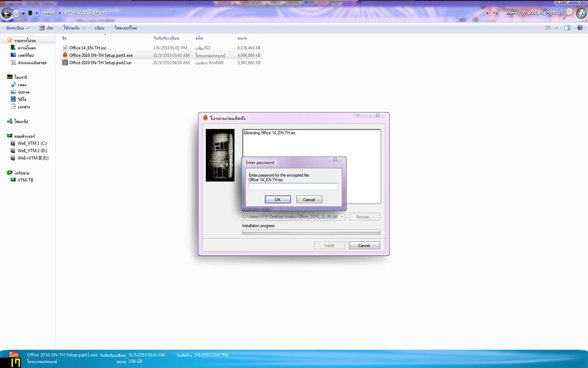588x368 pixels.
Task: Click the Installation progress bar
Action: [311, 232]
